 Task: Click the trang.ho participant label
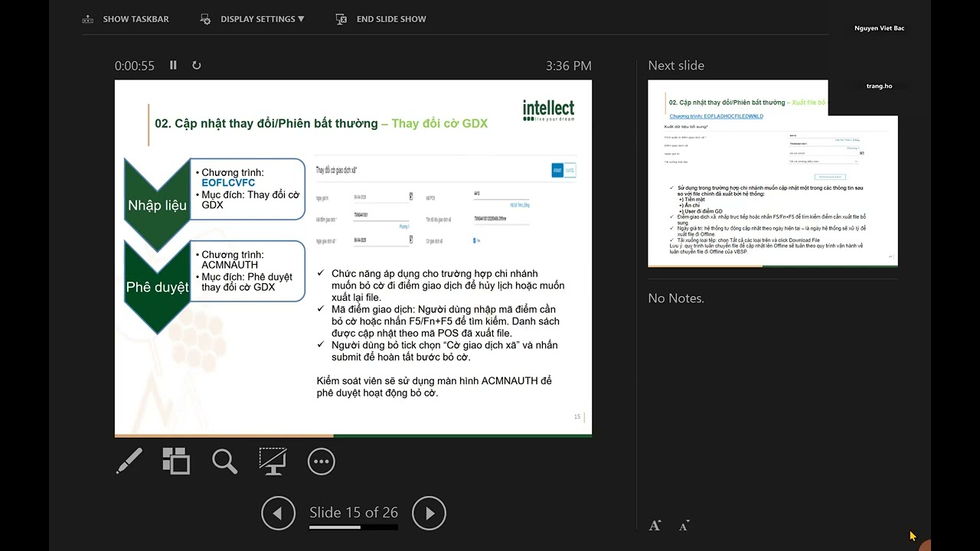coord(879,86)
